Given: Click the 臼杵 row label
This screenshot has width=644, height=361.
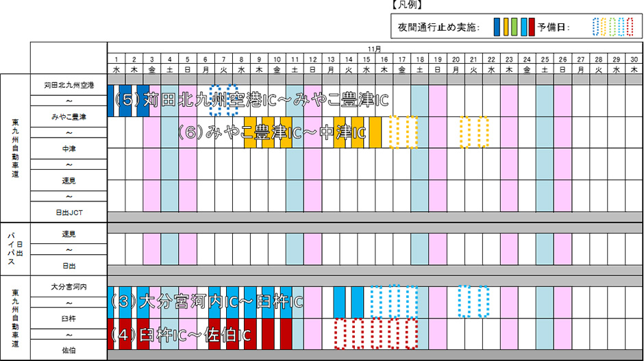Looking at the screenshot, I should click(x=69, y=319).
